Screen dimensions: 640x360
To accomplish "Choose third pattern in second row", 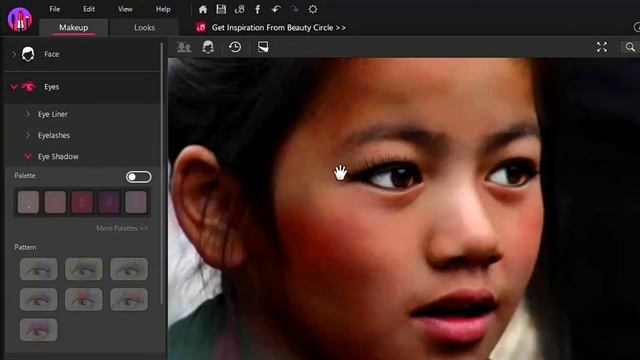I will (x=129, y=299).
